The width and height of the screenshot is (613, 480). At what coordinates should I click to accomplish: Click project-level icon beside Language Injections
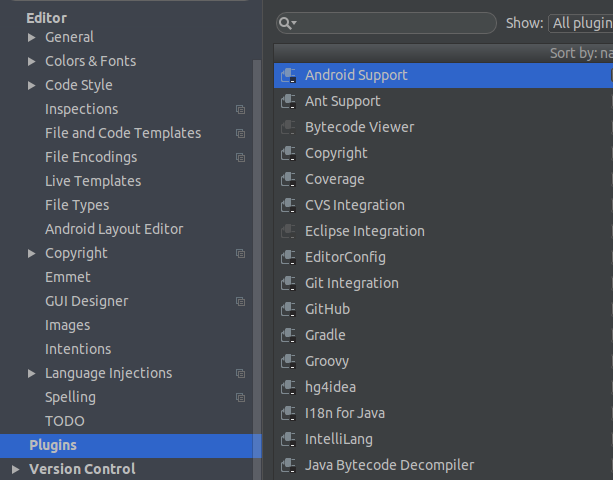(x=240, y=374)
